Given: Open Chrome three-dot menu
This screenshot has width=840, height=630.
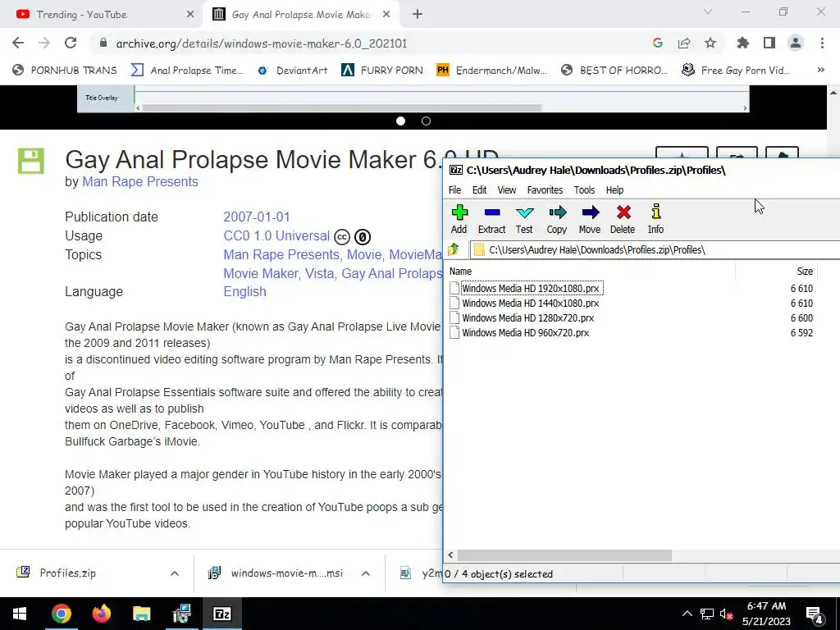Looking at the screenshot, I should tap(822, 43).
